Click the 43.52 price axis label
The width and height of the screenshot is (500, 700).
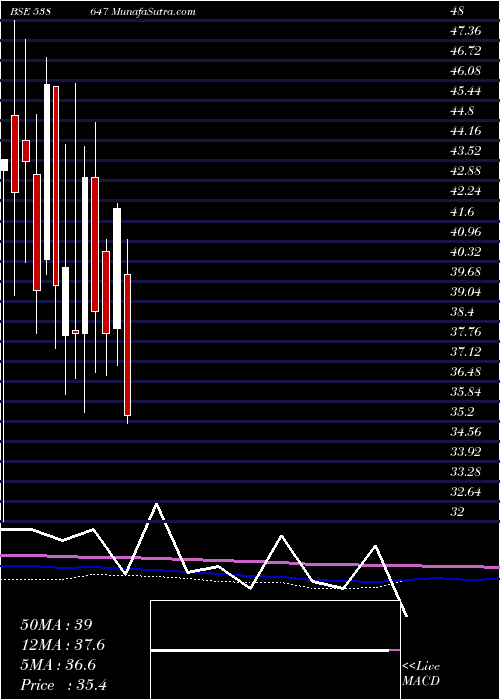tap(465, 151)
